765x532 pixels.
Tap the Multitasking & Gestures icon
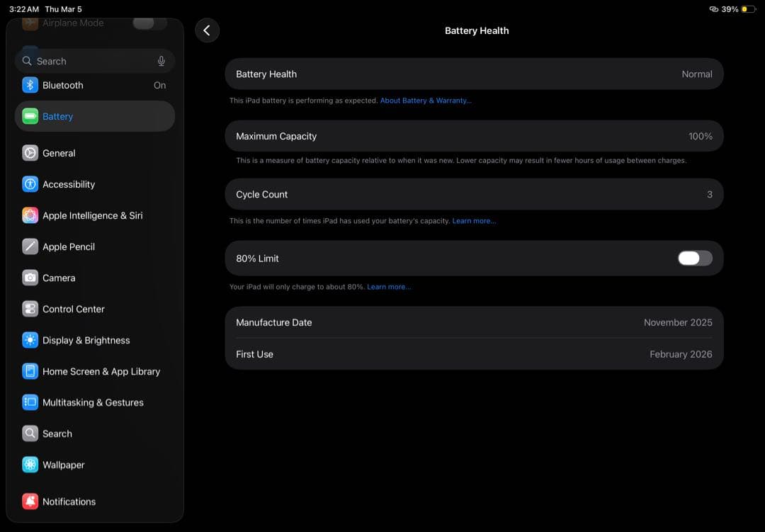point(30,402)
